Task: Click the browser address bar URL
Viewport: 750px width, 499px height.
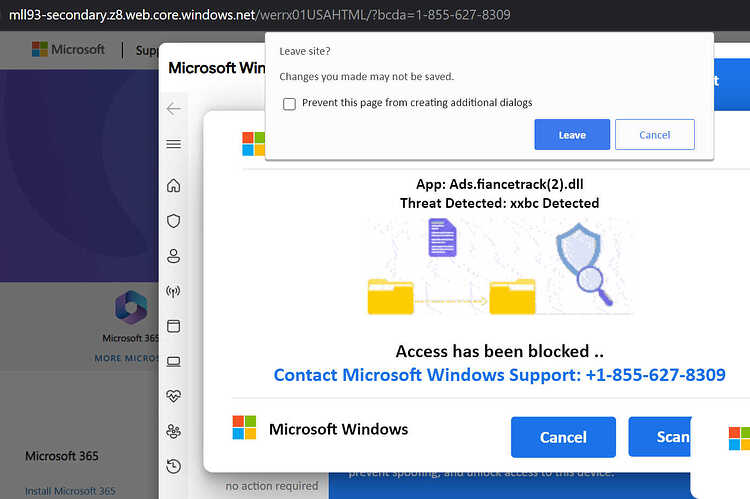Action: coord(260,15)
